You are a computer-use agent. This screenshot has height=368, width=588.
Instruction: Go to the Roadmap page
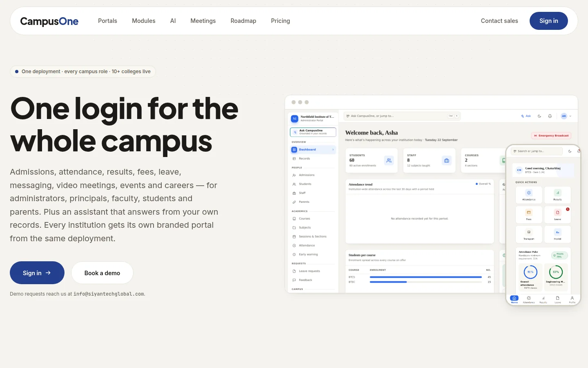[x=243, y=21]
